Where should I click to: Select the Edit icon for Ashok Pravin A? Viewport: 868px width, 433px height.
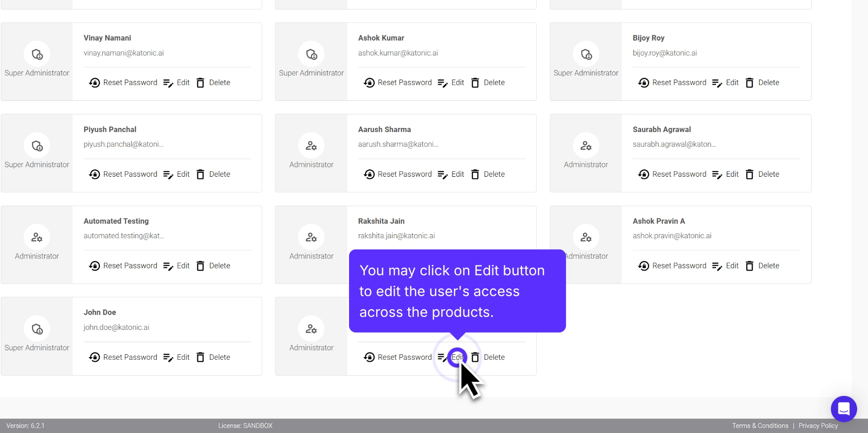click(x=717, y=266)
